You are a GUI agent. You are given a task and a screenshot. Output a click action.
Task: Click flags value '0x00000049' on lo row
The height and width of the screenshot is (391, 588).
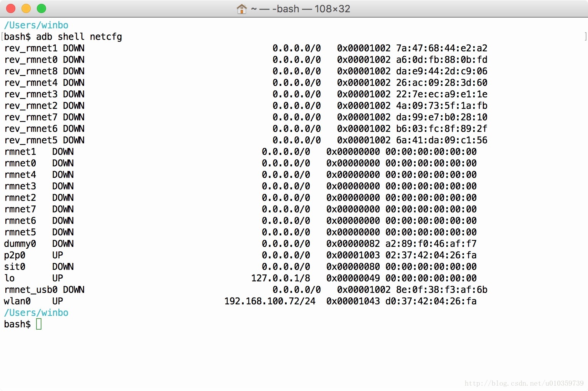click(353, 278)
